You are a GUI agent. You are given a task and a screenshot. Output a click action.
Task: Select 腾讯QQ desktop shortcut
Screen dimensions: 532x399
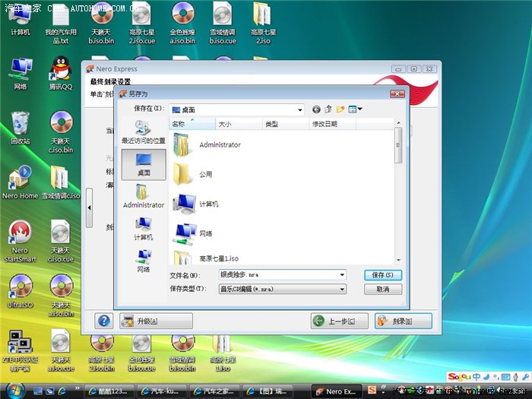coord(61,74)
